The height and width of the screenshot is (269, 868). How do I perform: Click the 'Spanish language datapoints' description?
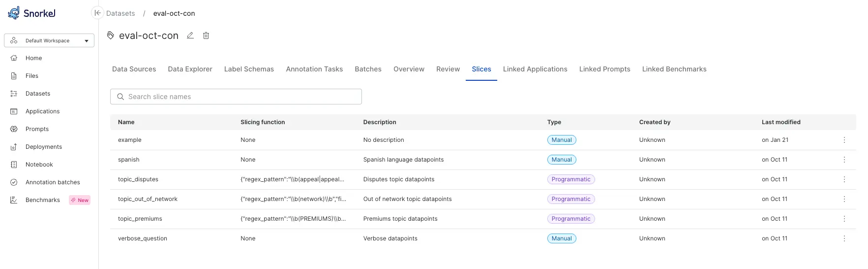tap(403, 160)
